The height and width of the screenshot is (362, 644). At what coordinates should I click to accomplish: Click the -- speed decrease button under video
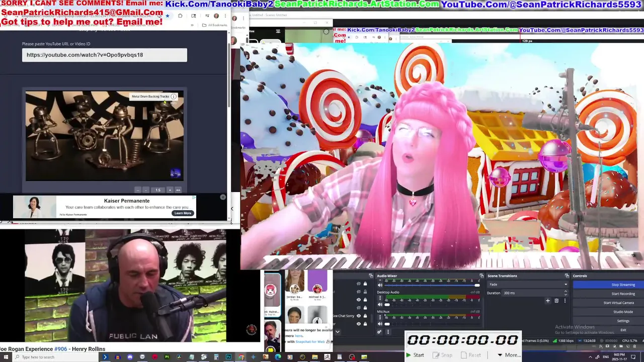[x=138, y=190]
